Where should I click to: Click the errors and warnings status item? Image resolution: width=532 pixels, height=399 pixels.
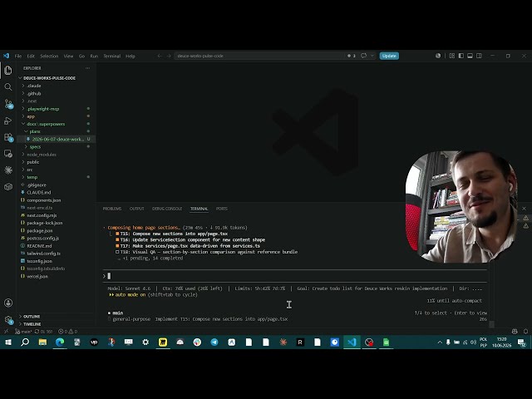pos(67,332)
